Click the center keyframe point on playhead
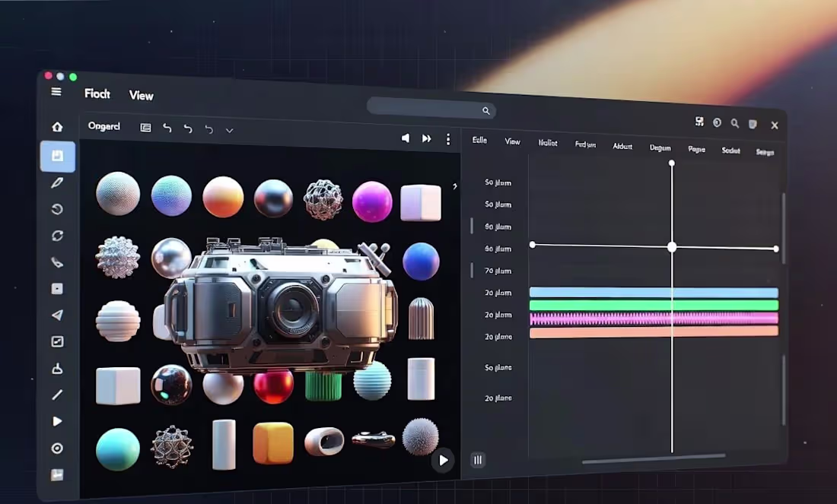Image resolution: width=837 pixels, height=504 pixels. (x=672, y=247)
